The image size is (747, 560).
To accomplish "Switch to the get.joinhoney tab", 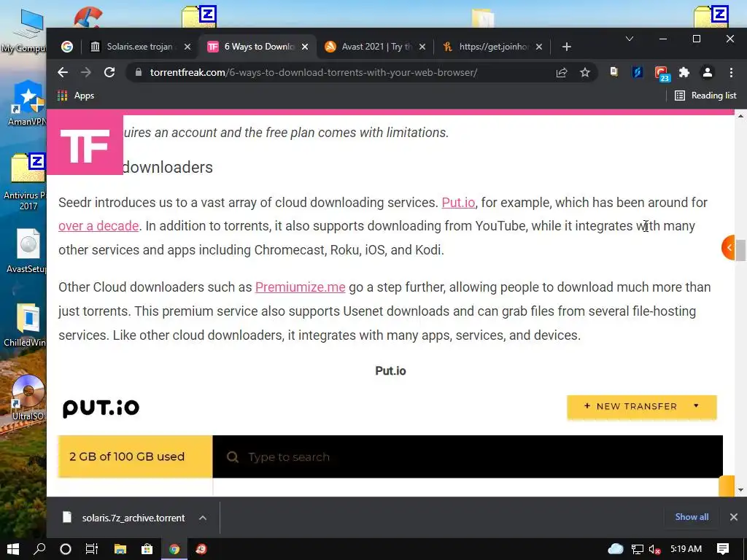I will pos(492,47).
